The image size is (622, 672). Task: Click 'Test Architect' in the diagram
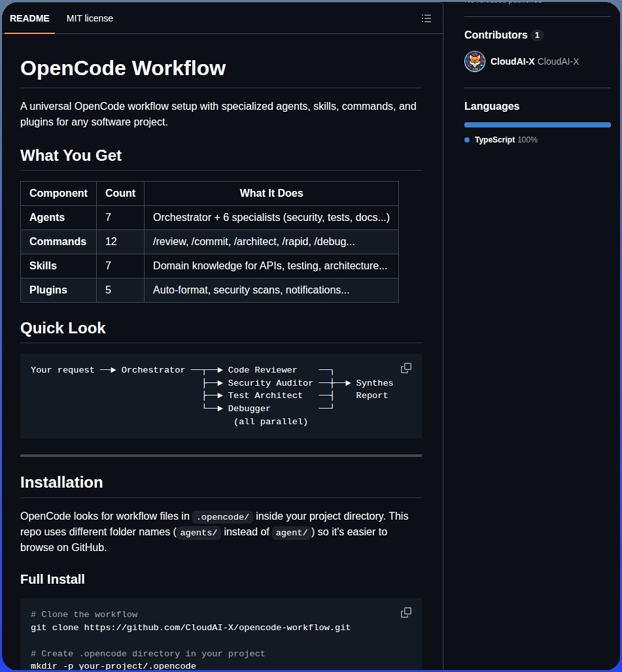click(265, 395)
